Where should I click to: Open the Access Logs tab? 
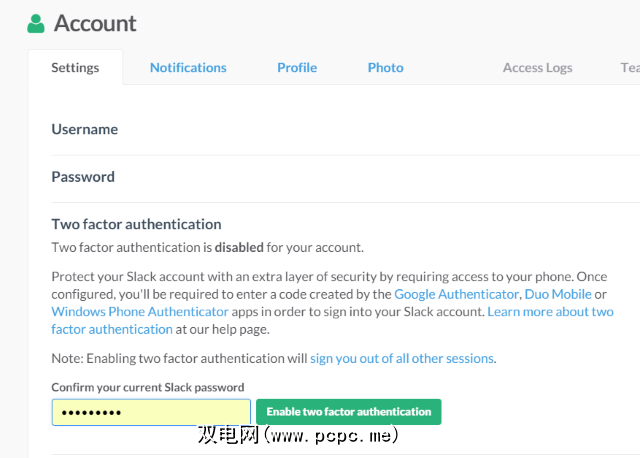[x=537, y=68]
